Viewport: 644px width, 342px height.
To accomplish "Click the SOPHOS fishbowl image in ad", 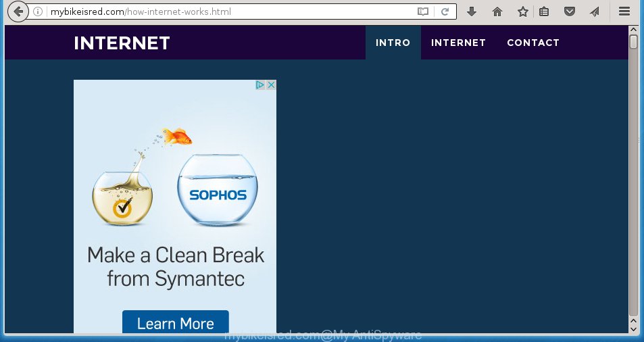I will pyautogui.click(x=218, y=190).
